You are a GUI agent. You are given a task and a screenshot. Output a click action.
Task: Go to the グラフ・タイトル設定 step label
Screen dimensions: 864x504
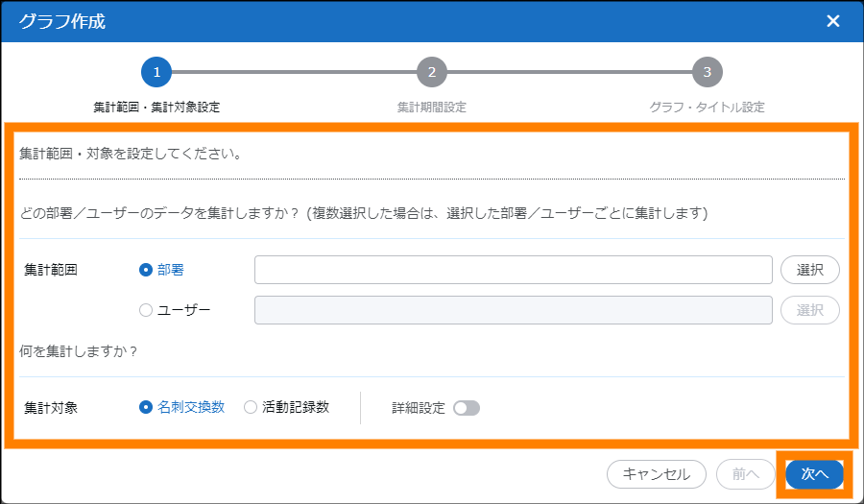[708, 108]
